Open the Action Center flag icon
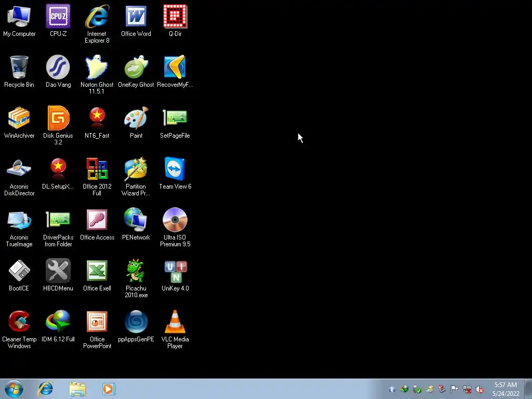This screenshot has width=532, height=399. (454, 389)
